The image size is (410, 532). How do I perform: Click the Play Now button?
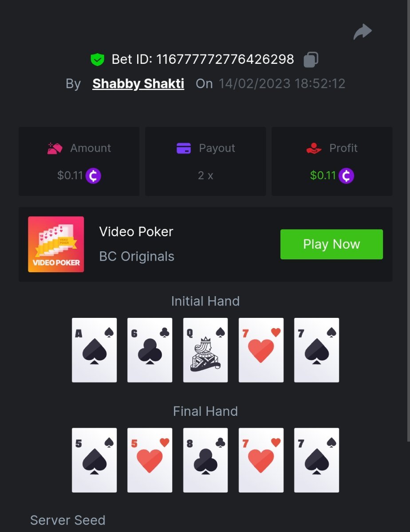[331, 244]
